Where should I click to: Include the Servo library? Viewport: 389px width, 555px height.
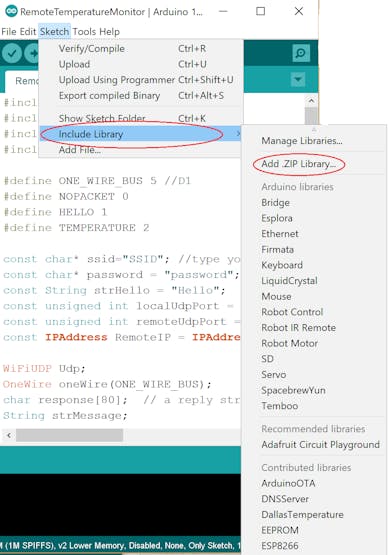[x=274, y=374]
